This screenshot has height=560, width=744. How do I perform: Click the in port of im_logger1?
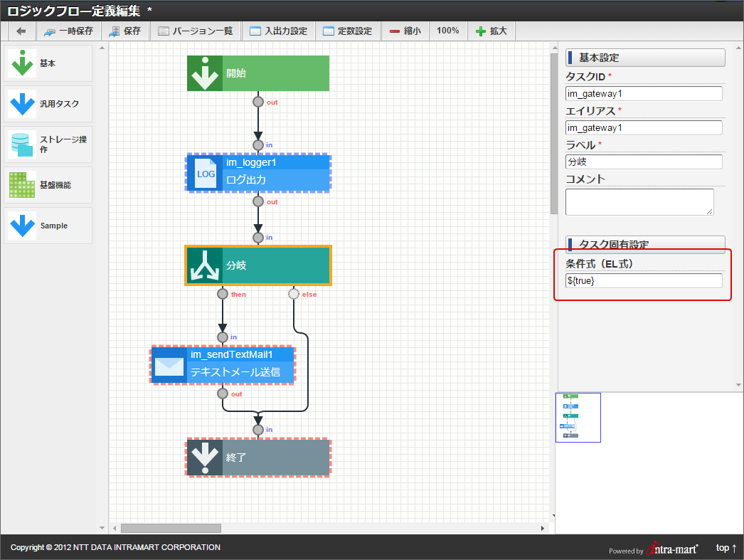point(258,144)
